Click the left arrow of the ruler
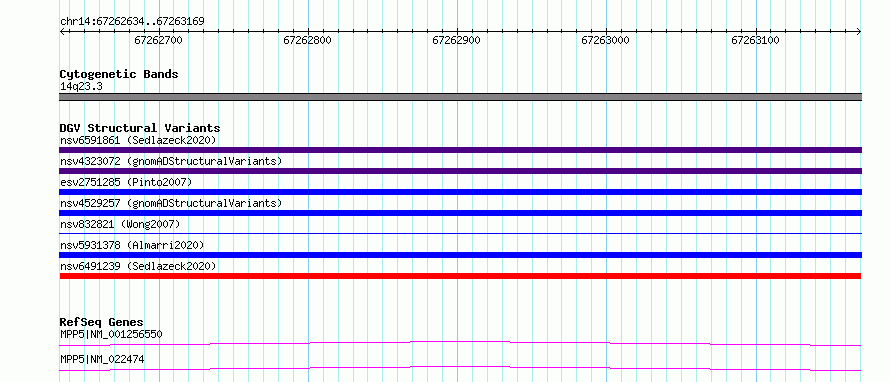The height and width of the screenshot is (382, 890). coord(63,32)
